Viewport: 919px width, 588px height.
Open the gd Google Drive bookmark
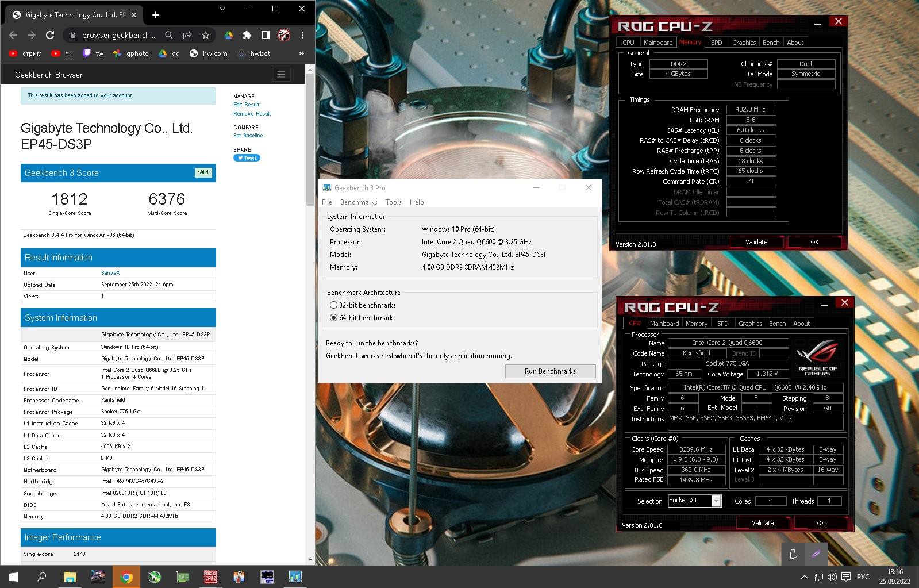click(169, 53)
